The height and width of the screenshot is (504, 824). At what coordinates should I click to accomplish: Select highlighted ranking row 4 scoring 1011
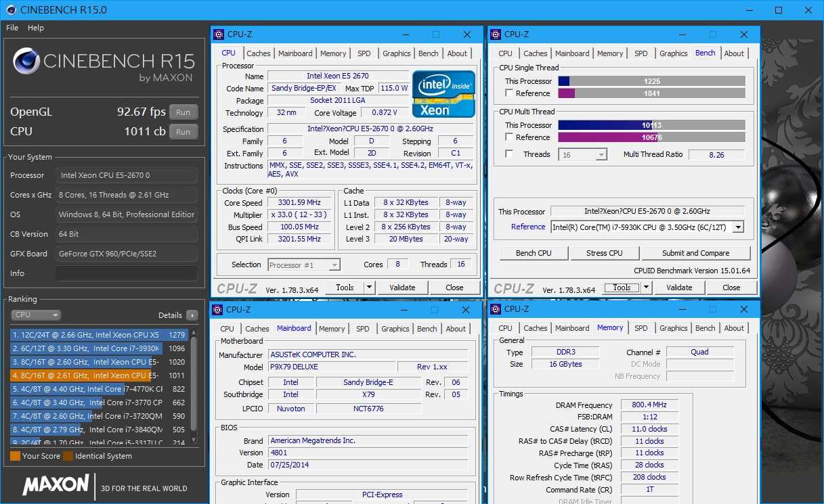99,375
